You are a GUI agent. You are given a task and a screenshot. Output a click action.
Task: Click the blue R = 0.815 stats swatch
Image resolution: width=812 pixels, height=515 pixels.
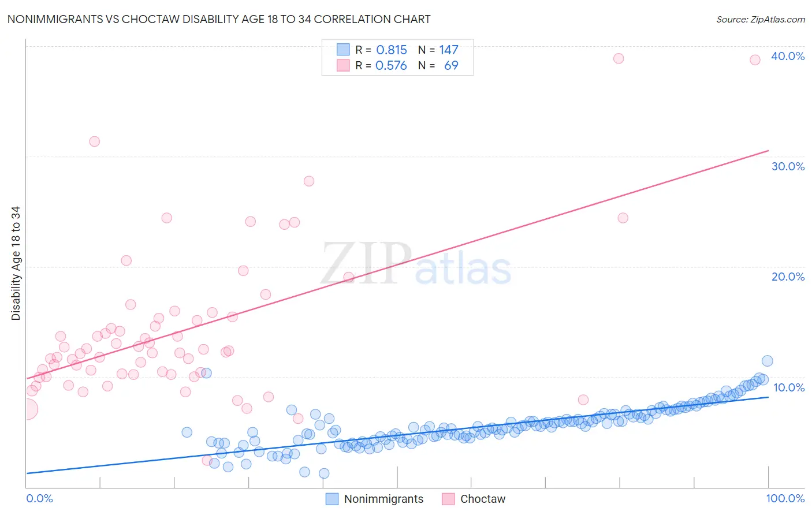(343, 50)
